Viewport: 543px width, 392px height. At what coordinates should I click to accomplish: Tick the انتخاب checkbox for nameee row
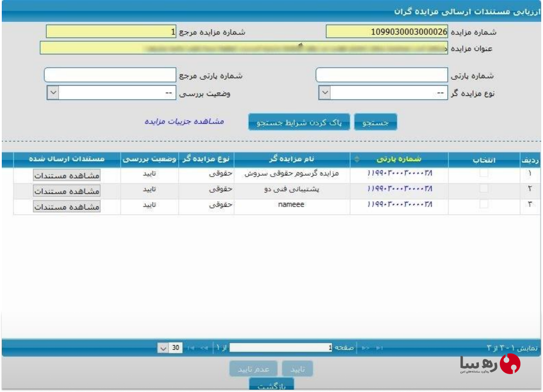click(x=484, y=204)
